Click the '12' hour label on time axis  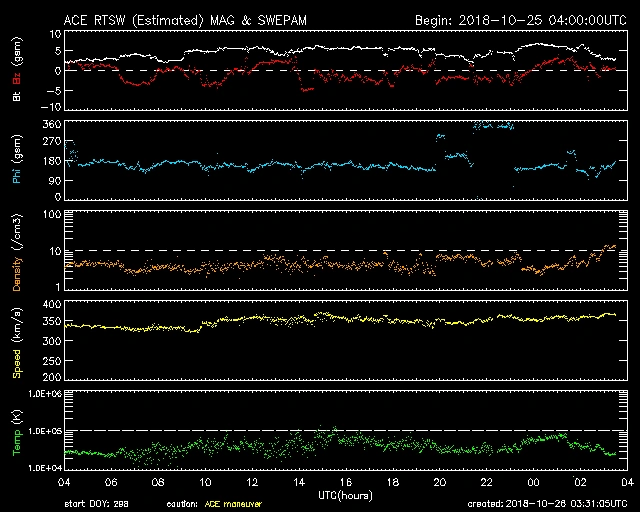252,483
